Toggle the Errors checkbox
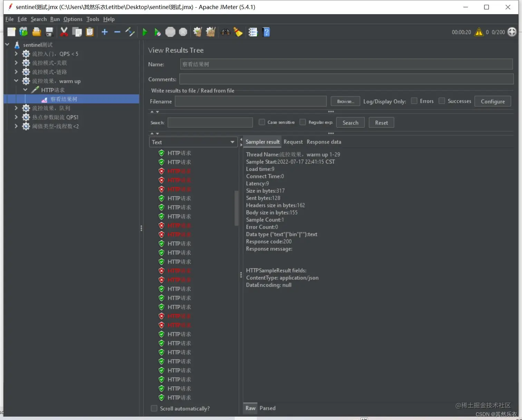Screen dimensions: 522x420 (x=414, y=101)
